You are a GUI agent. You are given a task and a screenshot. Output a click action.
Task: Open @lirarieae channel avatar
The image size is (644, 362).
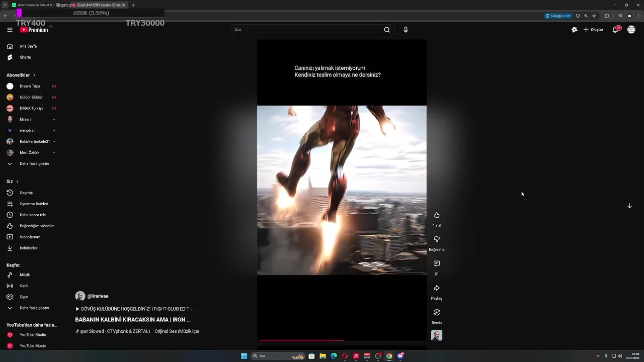[x=80, y=296]
